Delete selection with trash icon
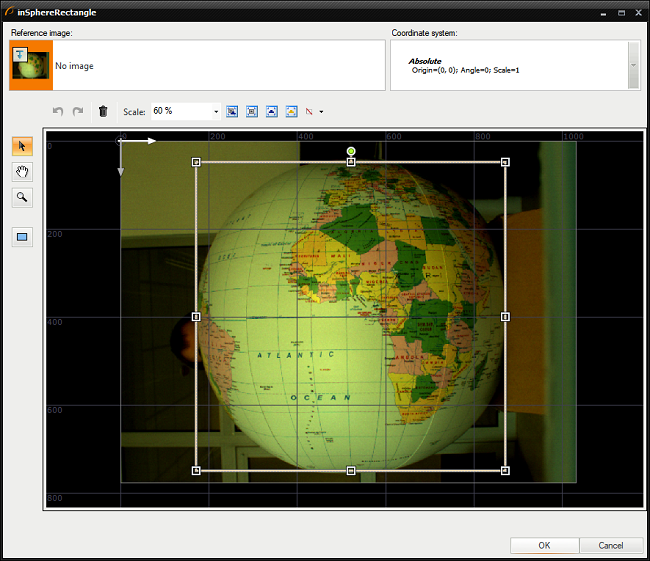Image resolution: width=650 pixels, height=561 pixels. (103, 111)
